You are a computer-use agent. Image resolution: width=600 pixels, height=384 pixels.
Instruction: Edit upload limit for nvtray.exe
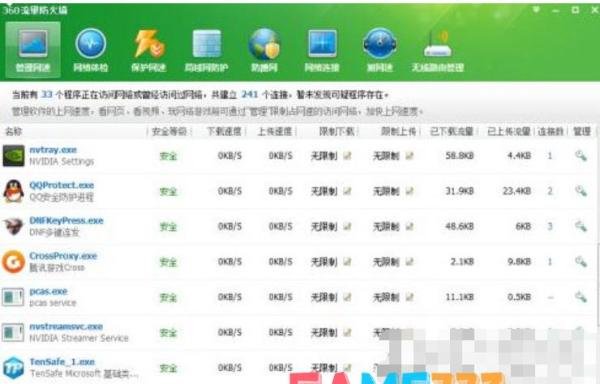coord(410,156)
